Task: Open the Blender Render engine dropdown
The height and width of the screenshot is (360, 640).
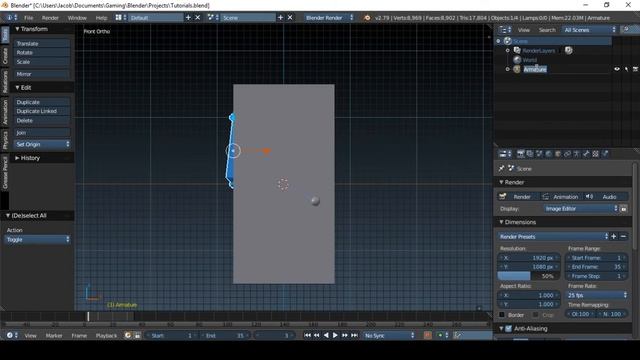Action: coord(329,18)
